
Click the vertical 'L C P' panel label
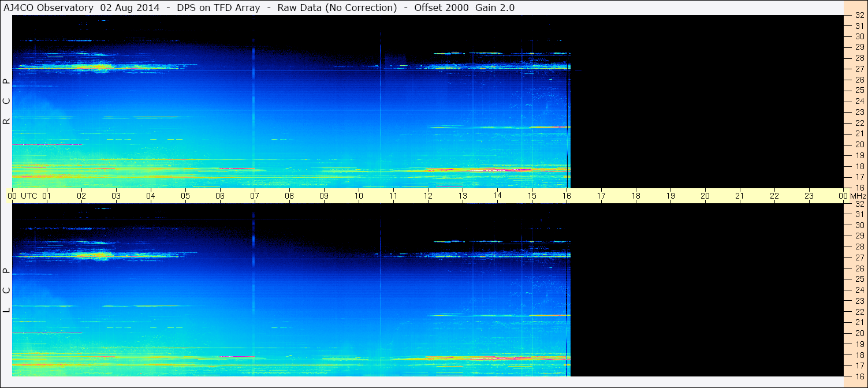tap(7, 290)
